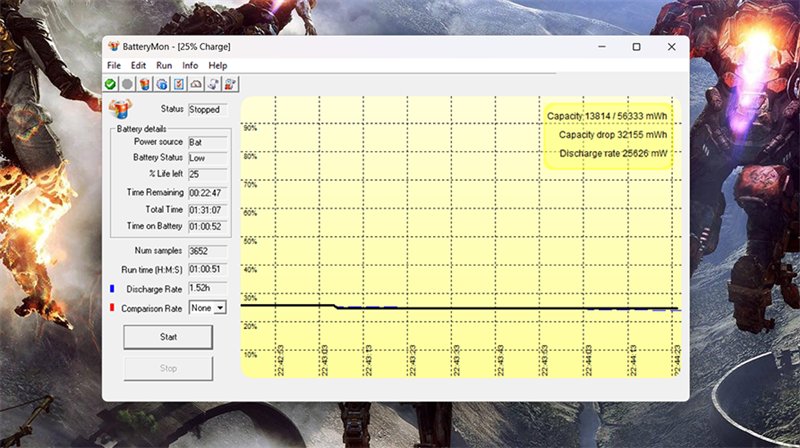800x448 pixels.
Task: Click the Power source field showing Bat
Action: 208,142
